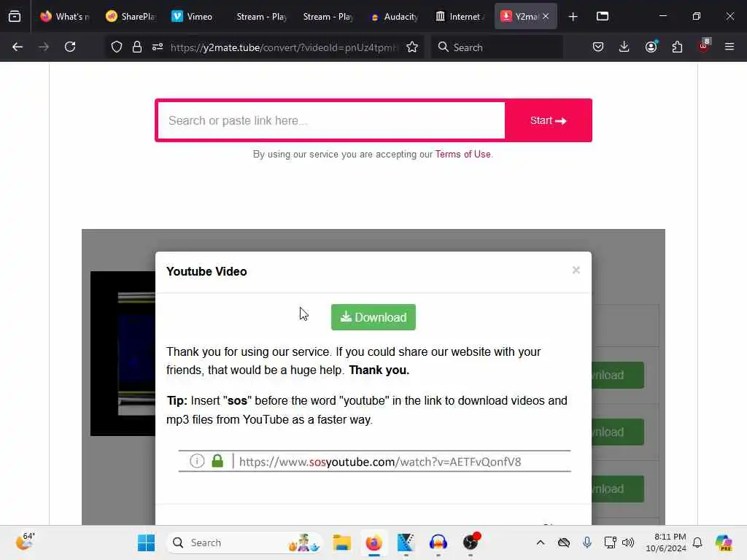Image resolution: width=747 pixels, height=560 pixels.
Task: Open Windows Start menu
Action: click(146, 542)
